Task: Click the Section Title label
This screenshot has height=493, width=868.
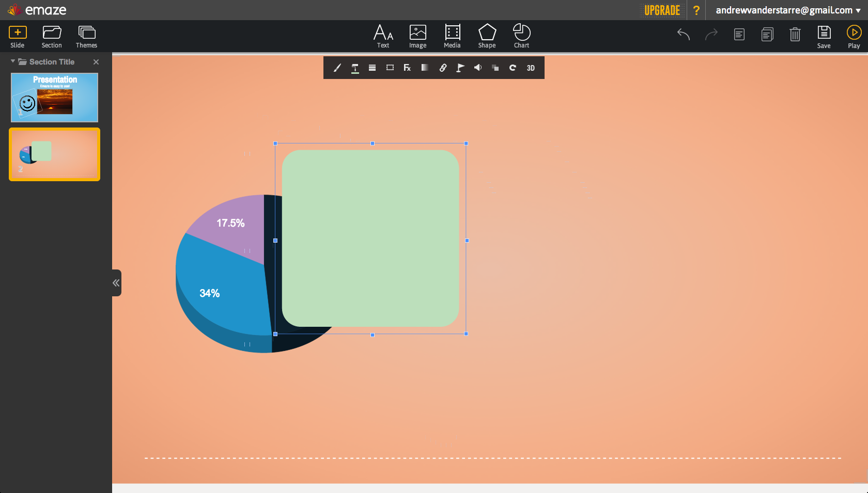Action: [x=52, y=62]
